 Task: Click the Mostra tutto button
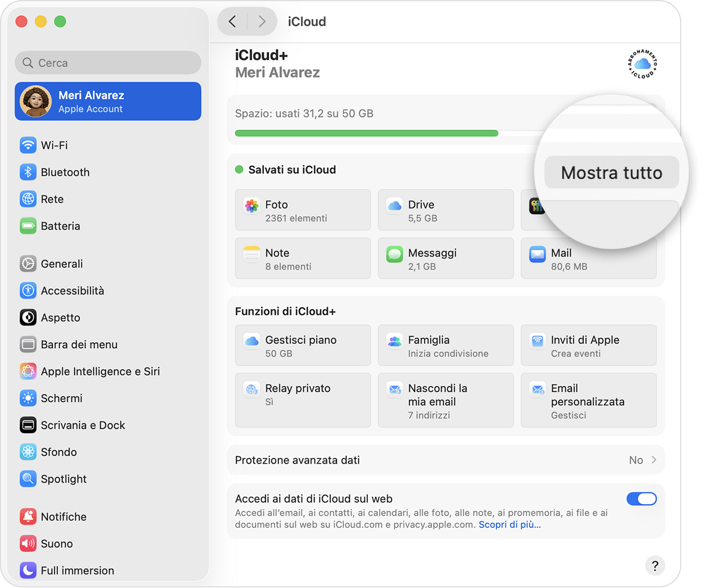tap(611, 173)
